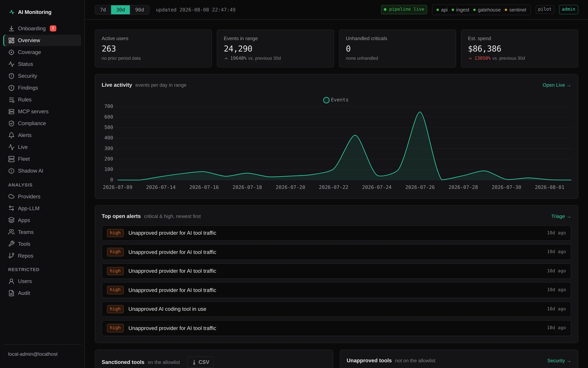Open Alerts via its bell icon
The width and height of the screenshot is (588, 368).
coord(11,135)
